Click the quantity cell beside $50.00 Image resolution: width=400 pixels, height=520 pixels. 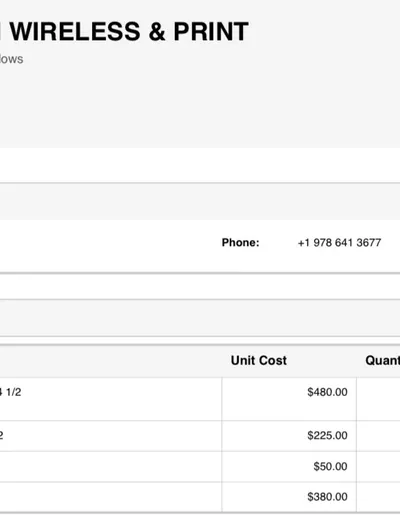378,467
